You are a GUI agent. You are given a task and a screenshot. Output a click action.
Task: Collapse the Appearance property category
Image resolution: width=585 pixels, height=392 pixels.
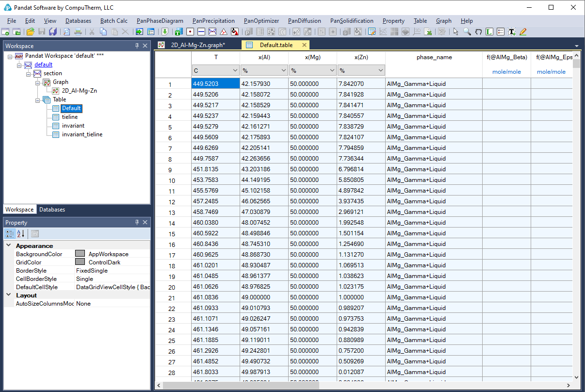(x=9, y=246)
